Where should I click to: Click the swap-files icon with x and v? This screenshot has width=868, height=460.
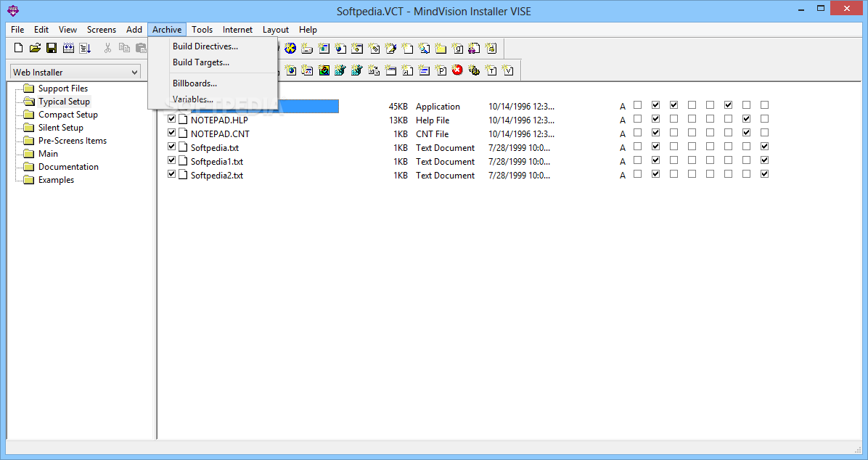click(374, 70)
